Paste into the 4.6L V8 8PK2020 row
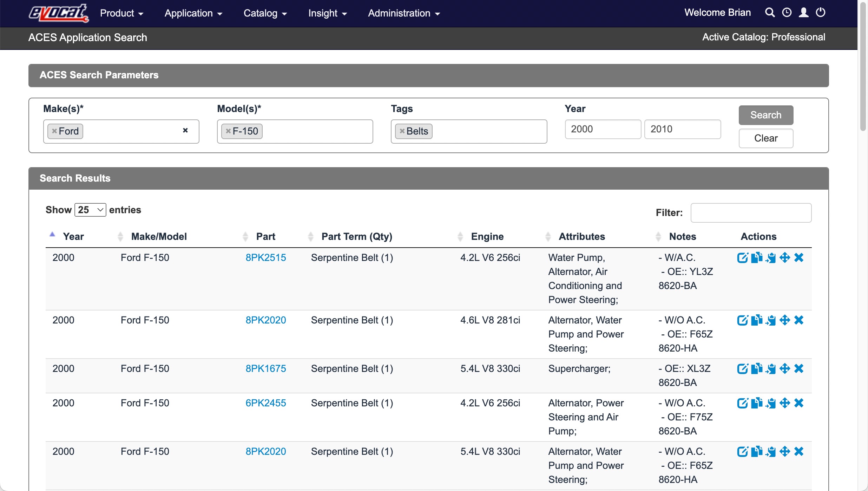The image size is (868, 491). [x=771, y=320]
